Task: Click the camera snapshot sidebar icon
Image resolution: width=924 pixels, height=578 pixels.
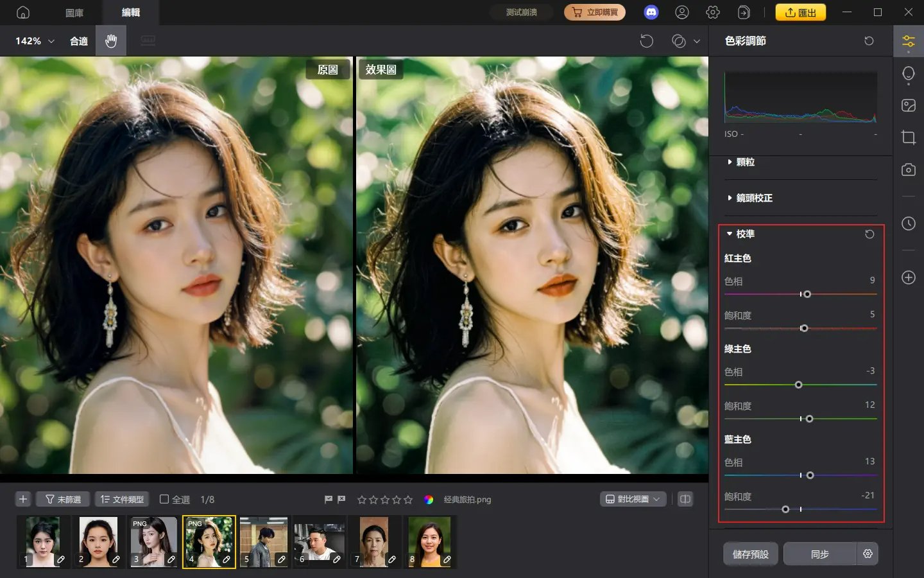Action: [x=908, y=170]
